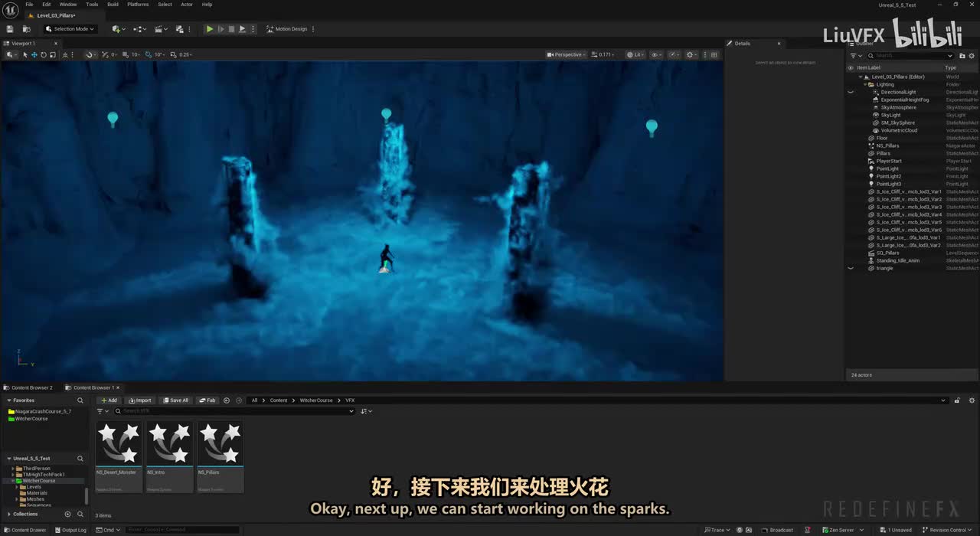Click the Eject/skip play control

pos(242,29)
